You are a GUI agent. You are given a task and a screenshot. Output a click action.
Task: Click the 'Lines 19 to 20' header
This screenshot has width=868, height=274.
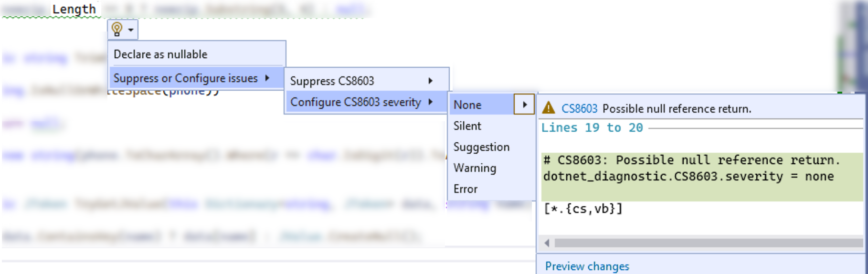coord(592,127)
